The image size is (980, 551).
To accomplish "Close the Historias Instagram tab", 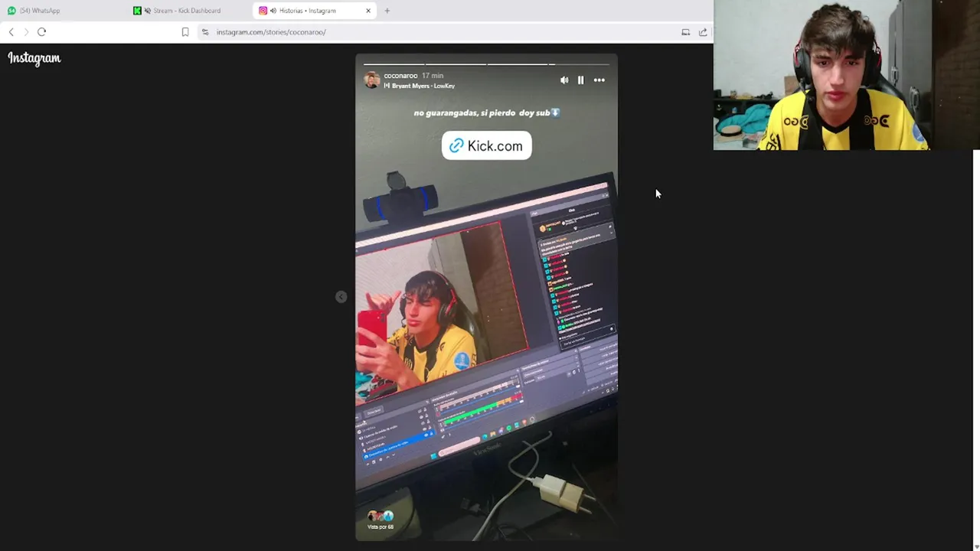I will click(x=368, y=11).
